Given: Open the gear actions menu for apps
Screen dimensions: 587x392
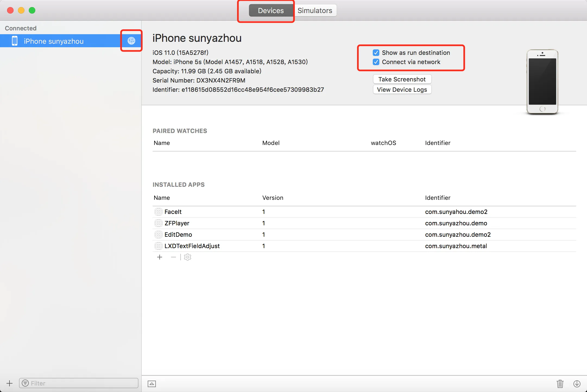Looking at the screenshot, I should point(188,257).
